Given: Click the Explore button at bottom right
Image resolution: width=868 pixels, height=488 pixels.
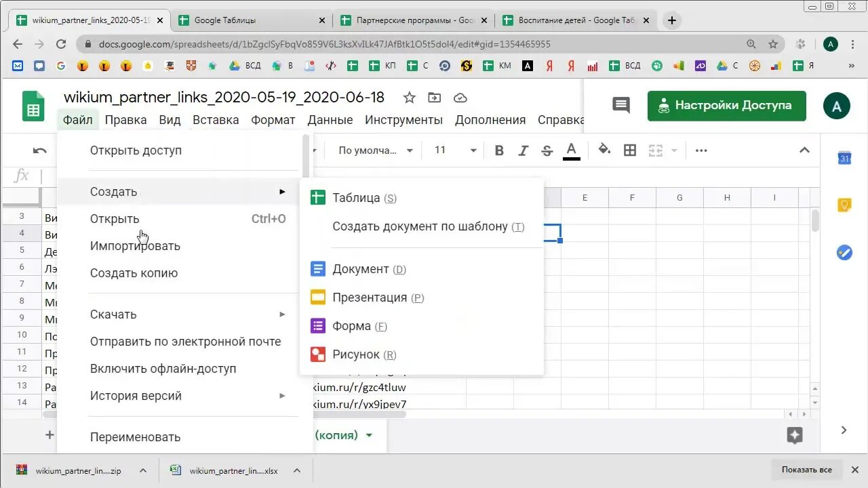Looking at the screenshot, I should pos(795,435).
